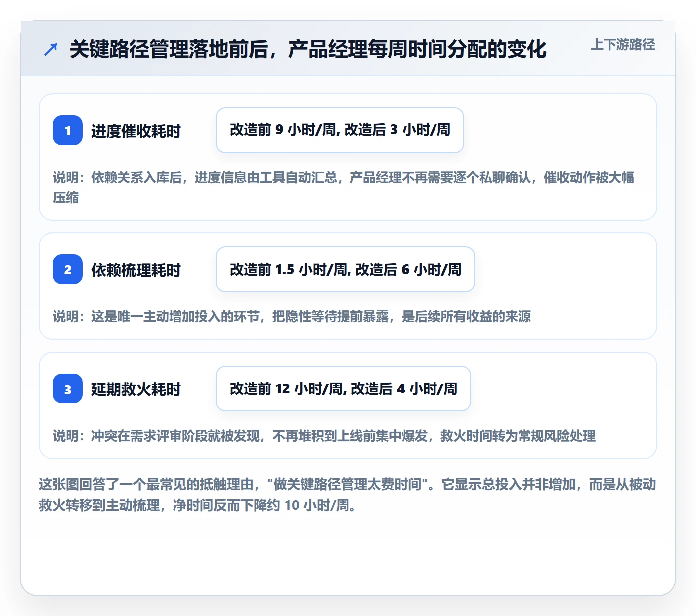
Task: Click the explanation starting 说明：依赖关系入库后
Action: click(x=344, y=187)
